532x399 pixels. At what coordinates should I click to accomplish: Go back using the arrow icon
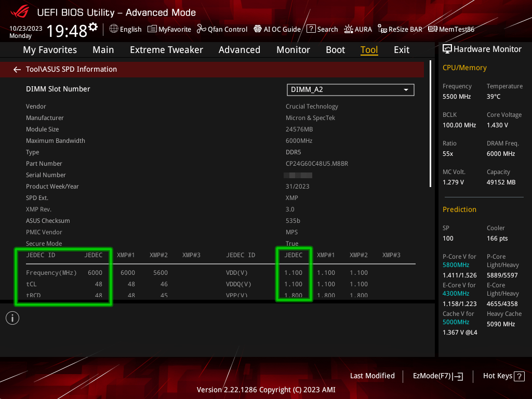click(17, 70)
